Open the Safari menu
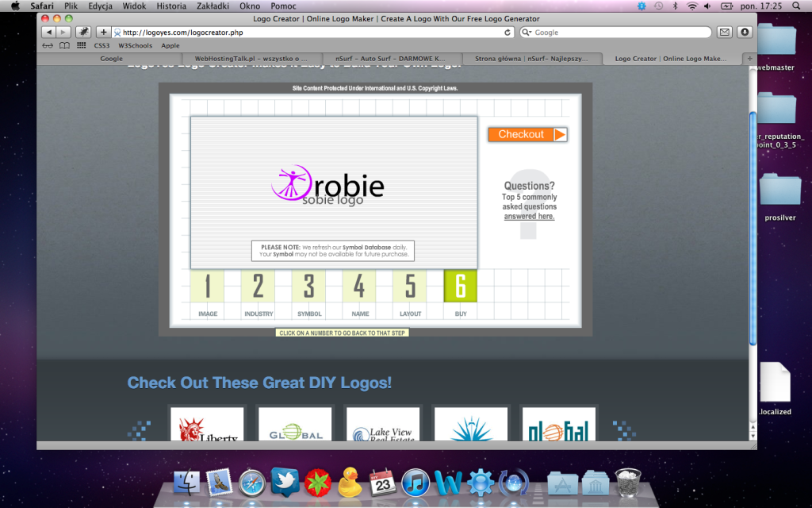 pos(42,6)
